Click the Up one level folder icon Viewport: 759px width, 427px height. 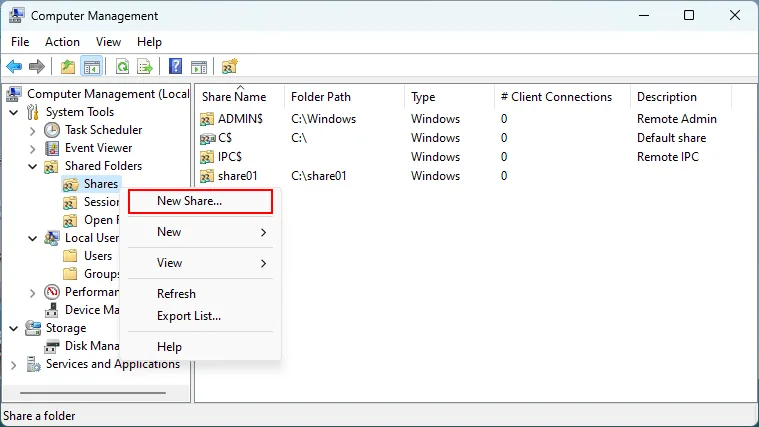pos(68,66)
